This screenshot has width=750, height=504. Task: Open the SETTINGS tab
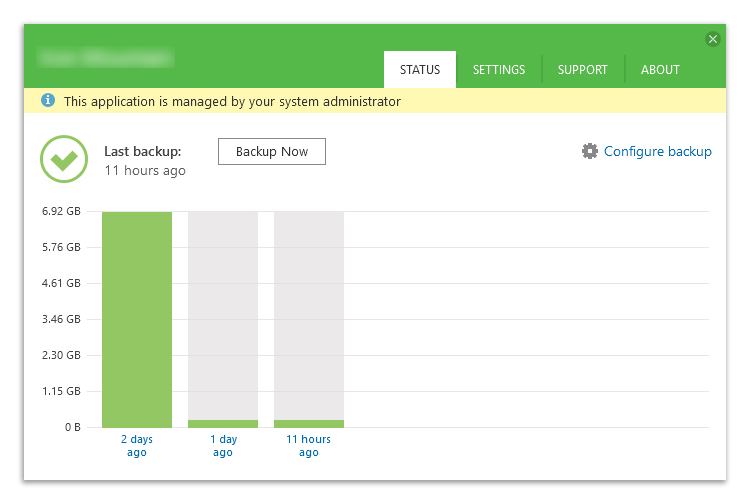[x=499, y=70]
